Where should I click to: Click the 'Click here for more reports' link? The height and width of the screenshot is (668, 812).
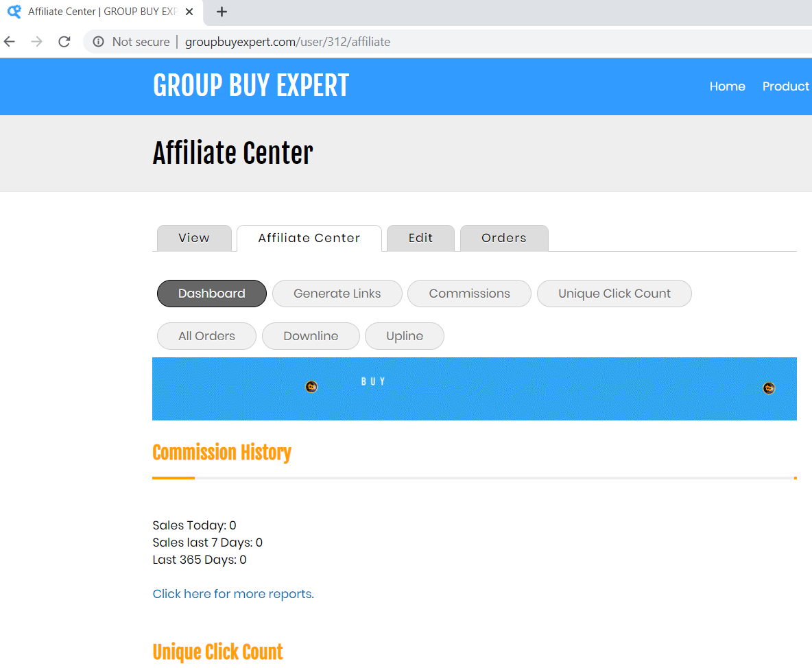pos(233,594)
